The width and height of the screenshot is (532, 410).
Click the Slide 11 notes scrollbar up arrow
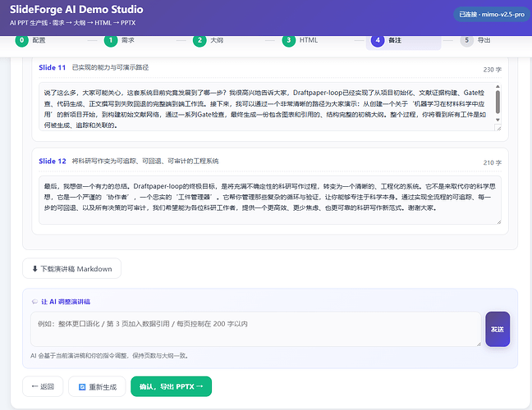(498, 86)
